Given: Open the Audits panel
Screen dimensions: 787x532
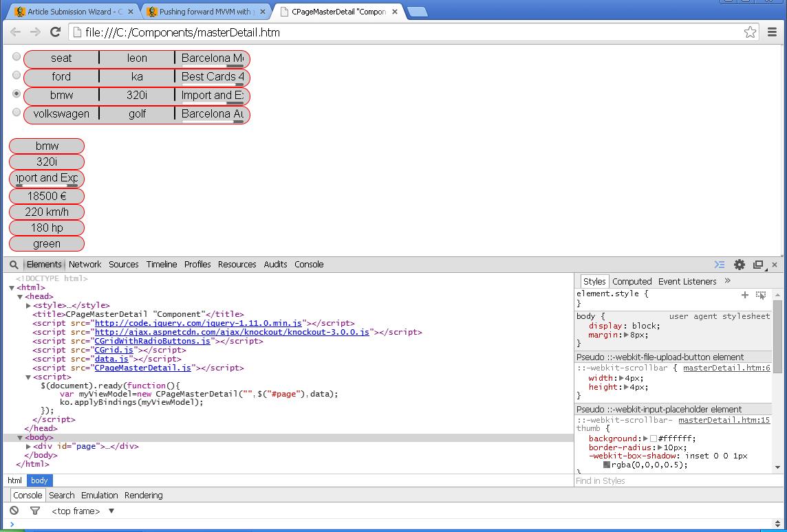Looking at the screenshot, I should pyautogui.click(x=276, y=264).
